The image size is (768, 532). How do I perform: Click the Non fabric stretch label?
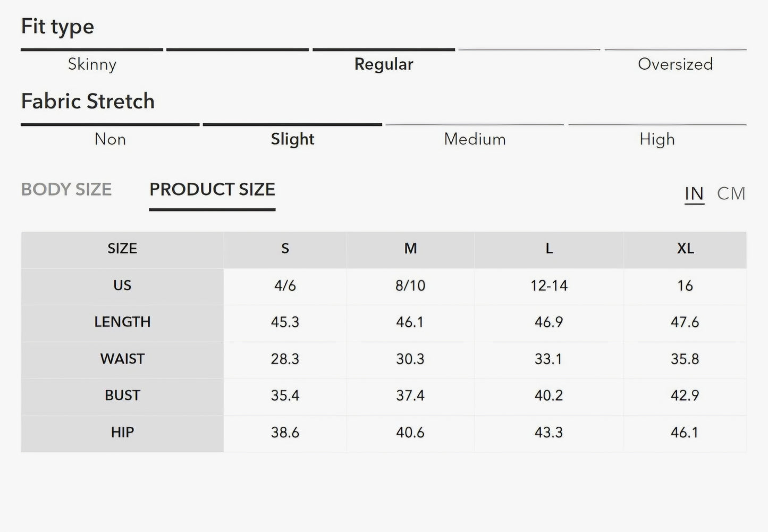tap(110, 139)
